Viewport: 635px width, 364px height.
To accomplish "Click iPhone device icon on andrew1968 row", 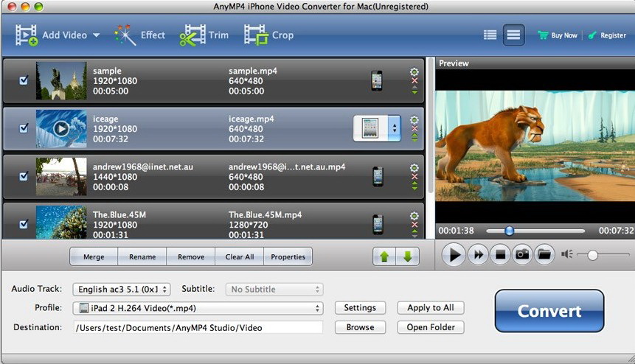I will tap(378, 176).
